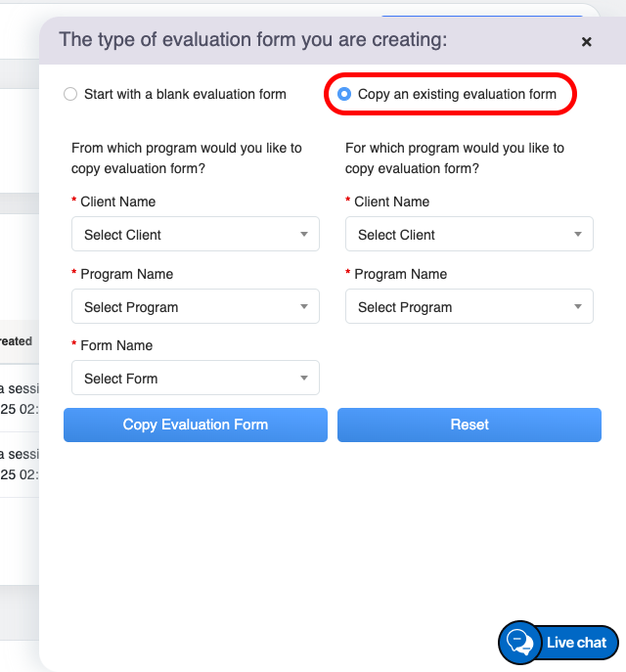Click the Form Name dropdown arrow
The width and height of the screenshot is (626, 672).
coord(304,379)
